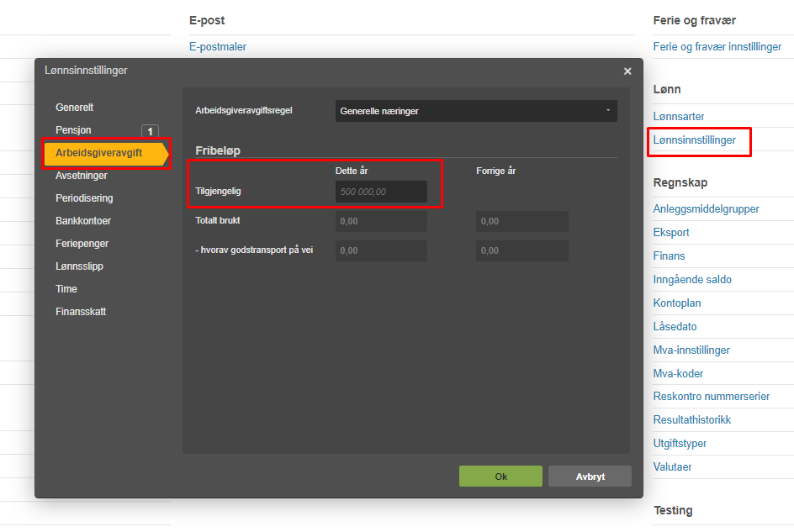Click the Lønn section heading
The image size is (794, 532).
click(667, 89)
